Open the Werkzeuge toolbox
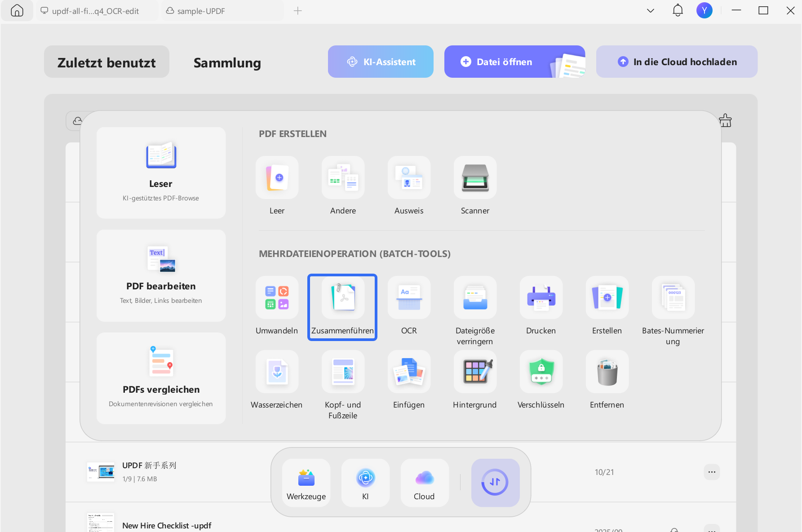Image resolution: width=802 pixels, height=532 pixels. 306,483
